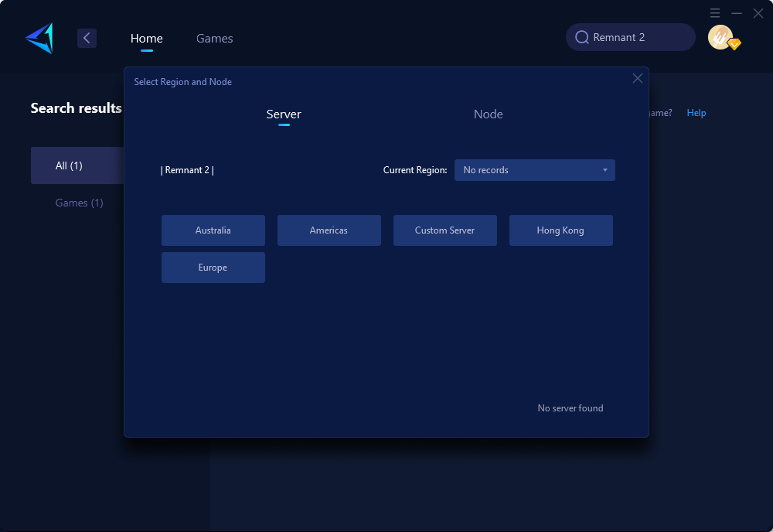The image size is (773, 532).
Task: Choose the Custom Server option
Action: pyautogui.click(x=444, y=230)
